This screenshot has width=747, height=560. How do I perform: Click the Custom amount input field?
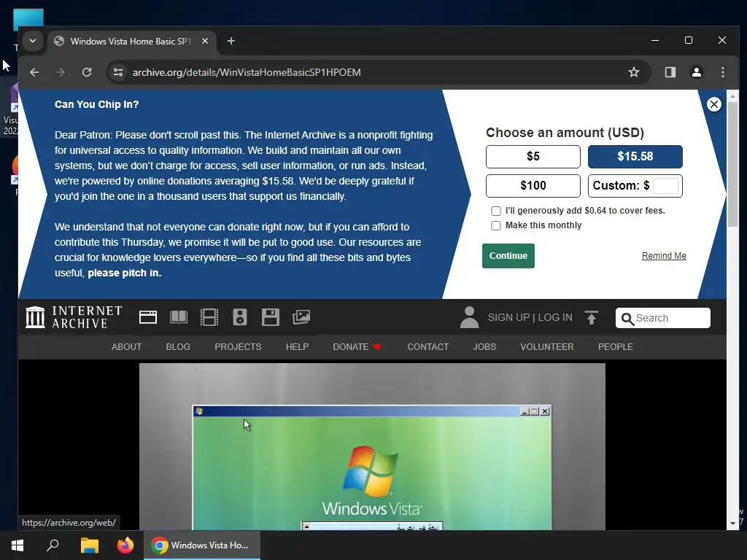click(x=665, y=186)
